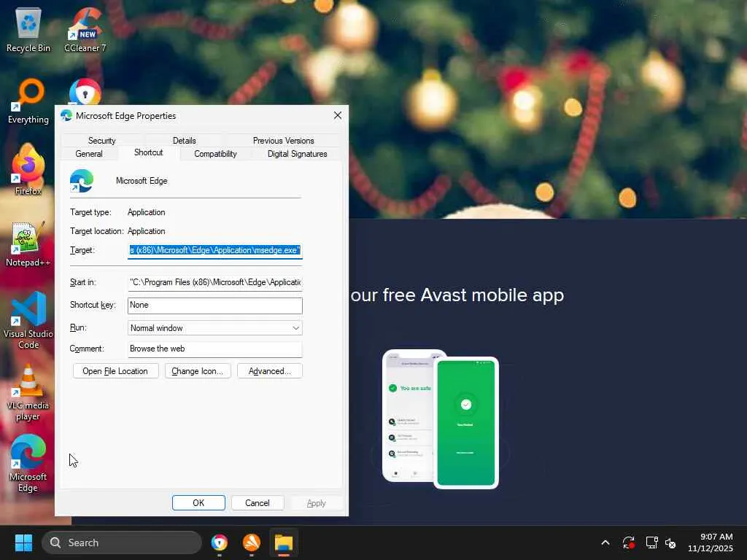Close the Microsoft Edge Properties dialog
This screenshot has height=560, width=747.
pyautogui.click(x=338, y=116)
